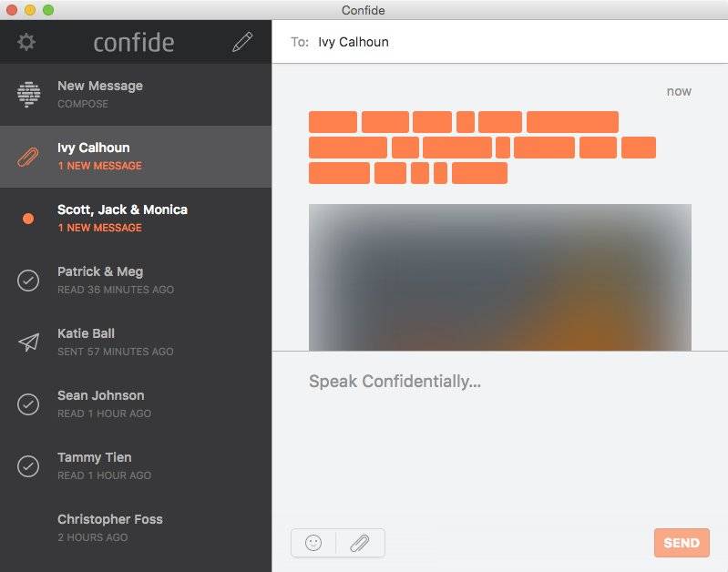
Task: Click the orange unread dot for Scott, Jack & Monica
Action: [x=28, y=219]
